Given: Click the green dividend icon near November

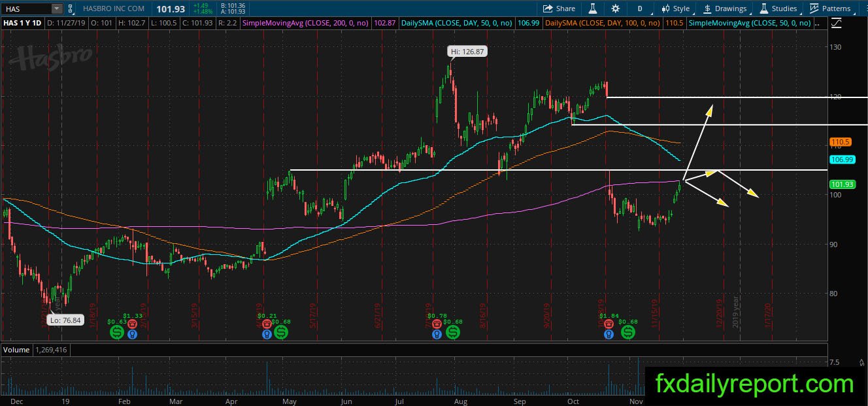Looking at the screenshot, I should pyautogui.click(x=628, y=333).
